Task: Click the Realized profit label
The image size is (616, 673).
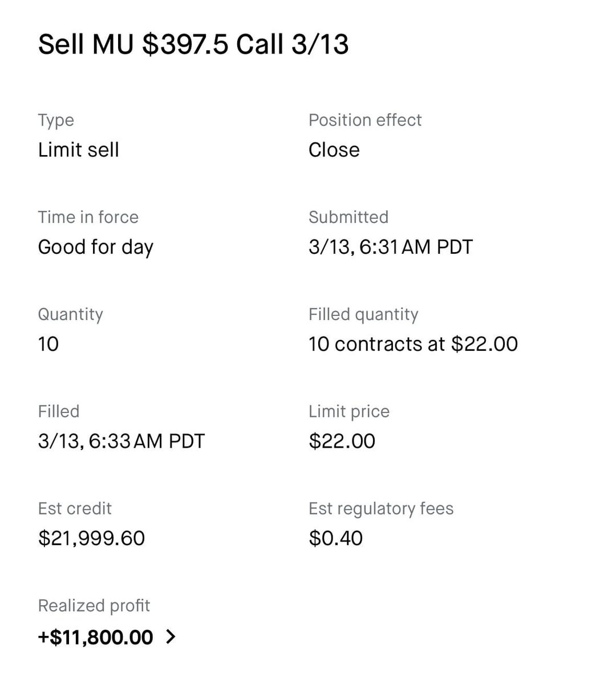Action: point(94,605)
